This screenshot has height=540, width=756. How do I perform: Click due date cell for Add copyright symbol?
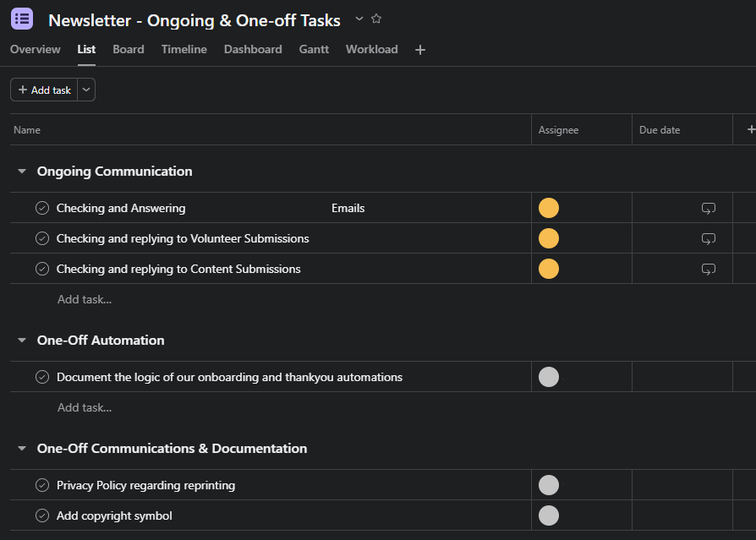point(682,515)
